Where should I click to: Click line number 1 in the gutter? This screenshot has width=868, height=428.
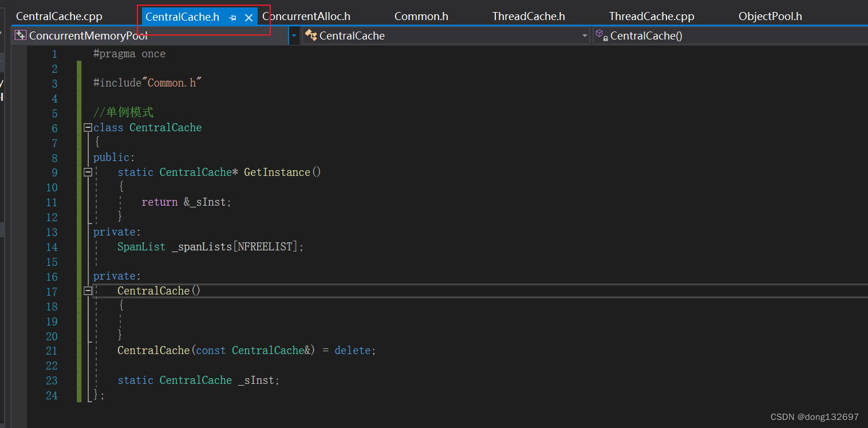[x=54, y=54]
